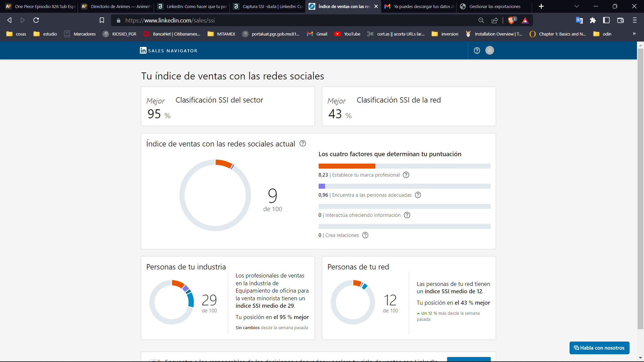The width and height of the screenshot is (644, 362).
Task: Open the browser hamburger menu
Action: tap(635, 20)
